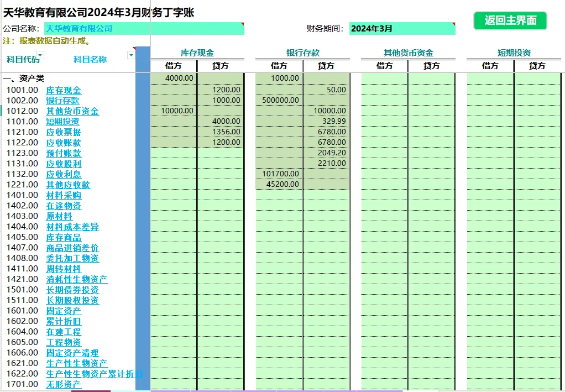Open the 应收利息 account link
The width and height of the screenshot is (565, 392).
click(x=64, y=174)
